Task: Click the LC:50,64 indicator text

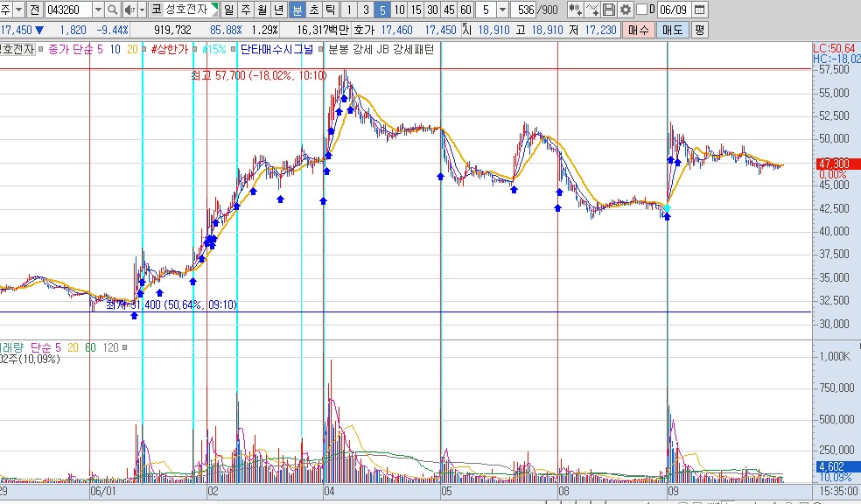Action: pos(835,48)
